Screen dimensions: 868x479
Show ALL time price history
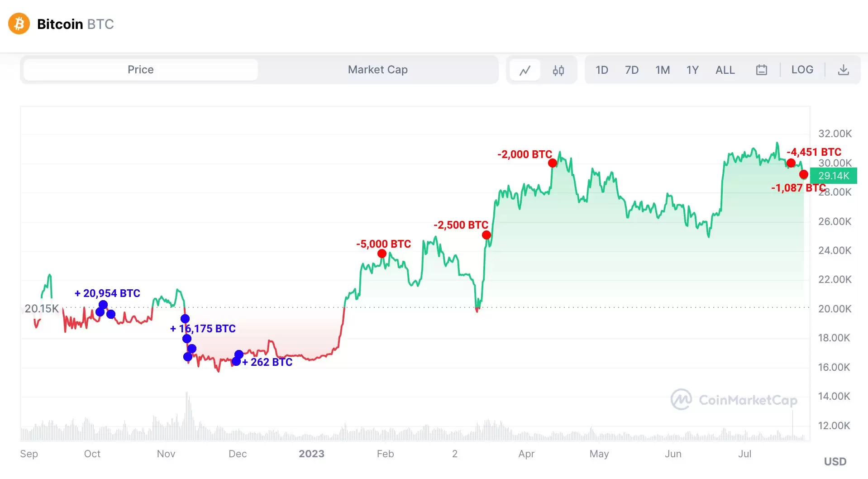click(725, 70)
